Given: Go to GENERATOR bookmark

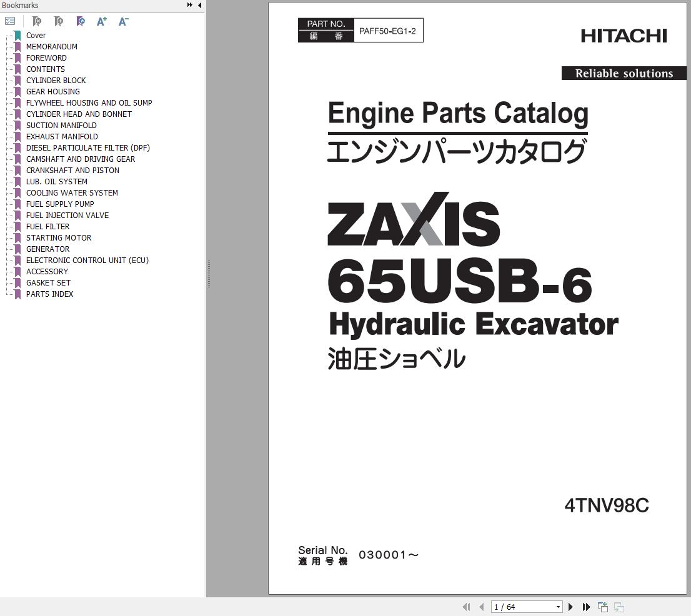Looking at the screenshot, I should click(x=47, y=249).
